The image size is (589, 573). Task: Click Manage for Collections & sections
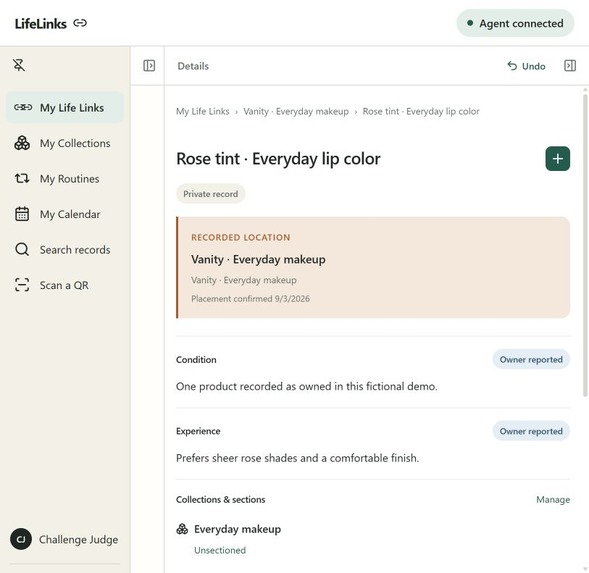tap(553, 500)
